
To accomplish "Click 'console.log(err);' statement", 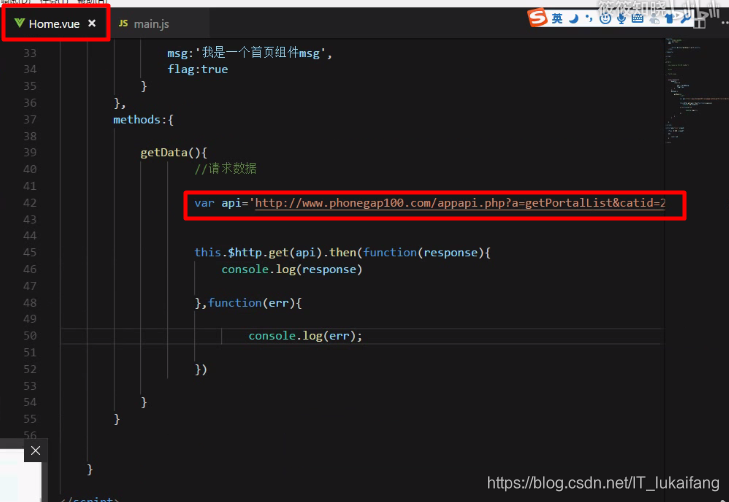I will (305, 336).
